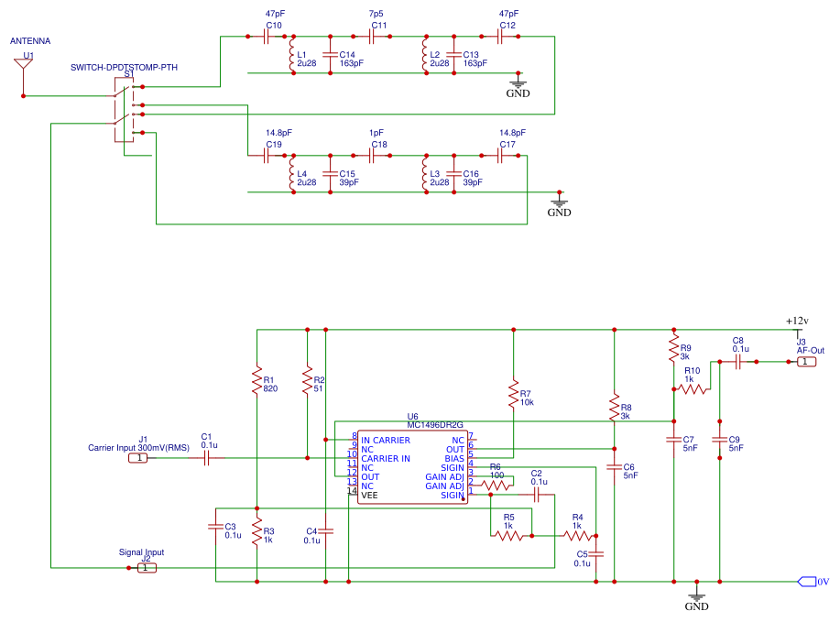Click the AF-Out label

(x=811, y=350)
